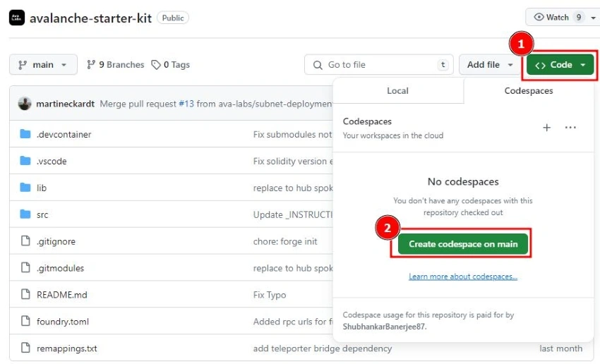
Task: Click the .gitmodules file icon
Action: tap(25, 267)
